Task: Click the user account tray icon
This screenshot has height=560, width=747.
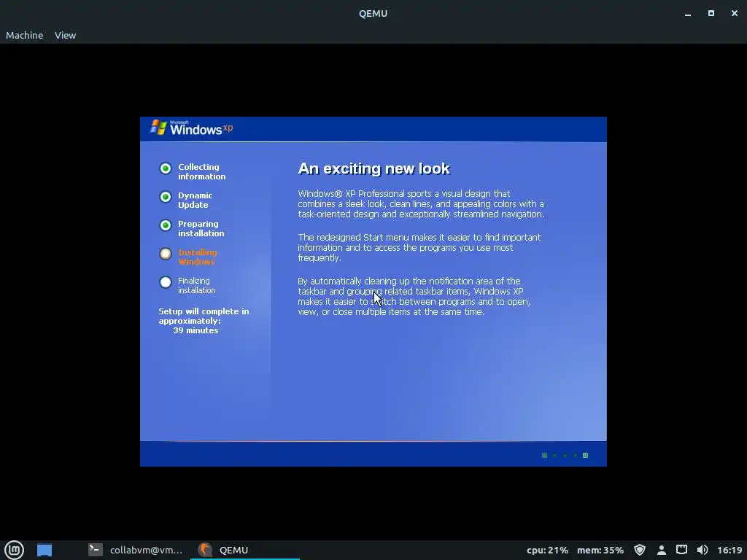Action: [x=661, y=550]
